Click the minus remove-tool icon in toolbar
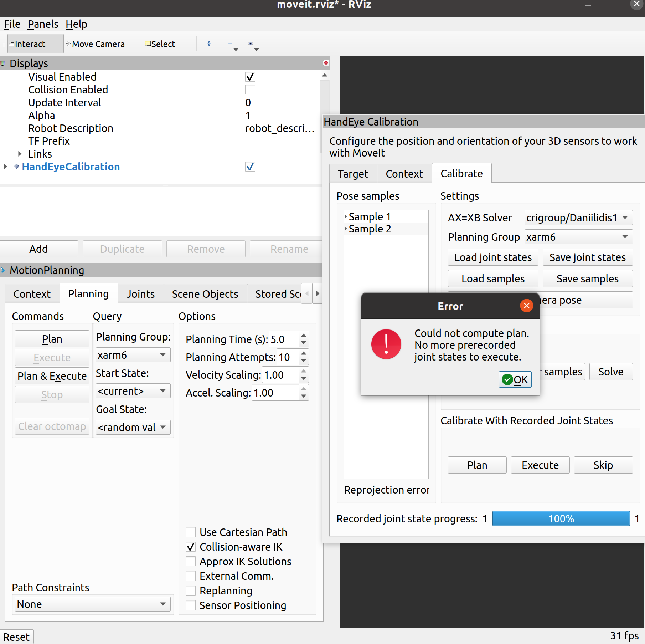 231,44
